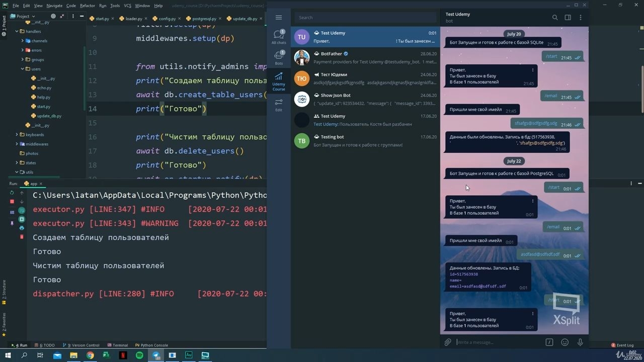Toggle soft-wrap in the Run console
644x362 pixels.
pyautogui.click(x=22, y=211)
